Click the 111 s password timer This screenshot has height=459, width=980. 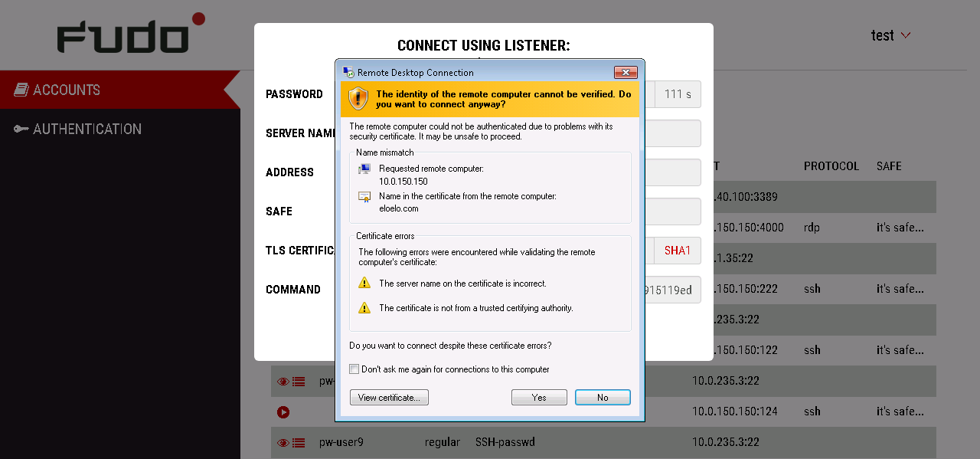click(x=678, y=94)
